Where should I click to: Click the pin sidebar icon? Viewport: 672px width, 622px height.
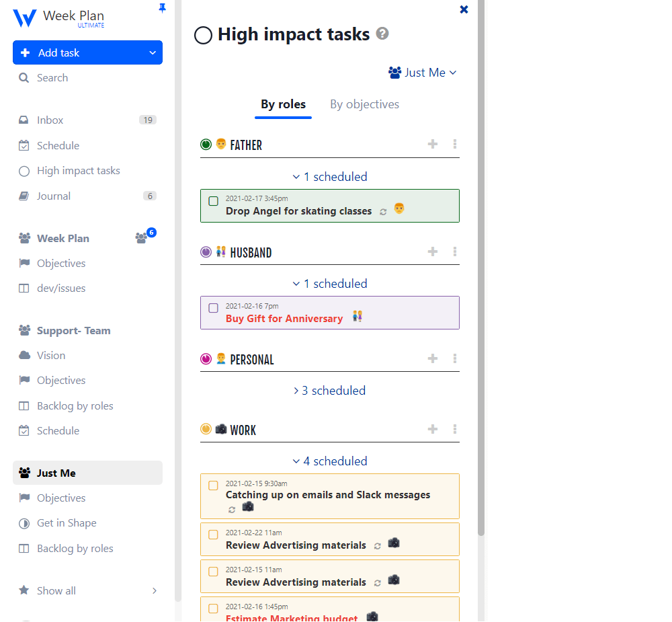(x=162, y=8)
